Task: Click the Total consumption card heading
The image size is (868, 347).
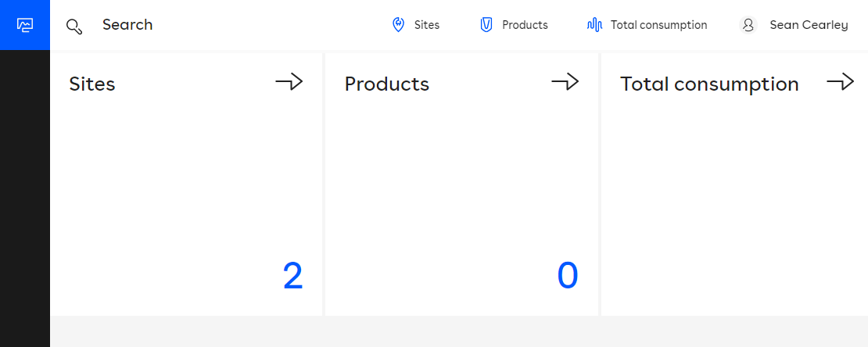Action: (x=709, y=84)
